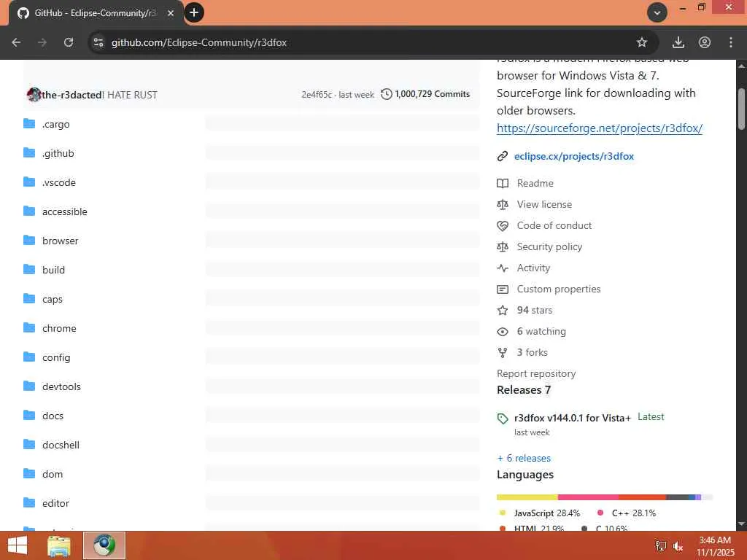Image resolution: width=747 pixels, height=560 pixels.
Task: Close the GitHub r3dfox tab
Action: pyautogui.click(x=171, y=13)
